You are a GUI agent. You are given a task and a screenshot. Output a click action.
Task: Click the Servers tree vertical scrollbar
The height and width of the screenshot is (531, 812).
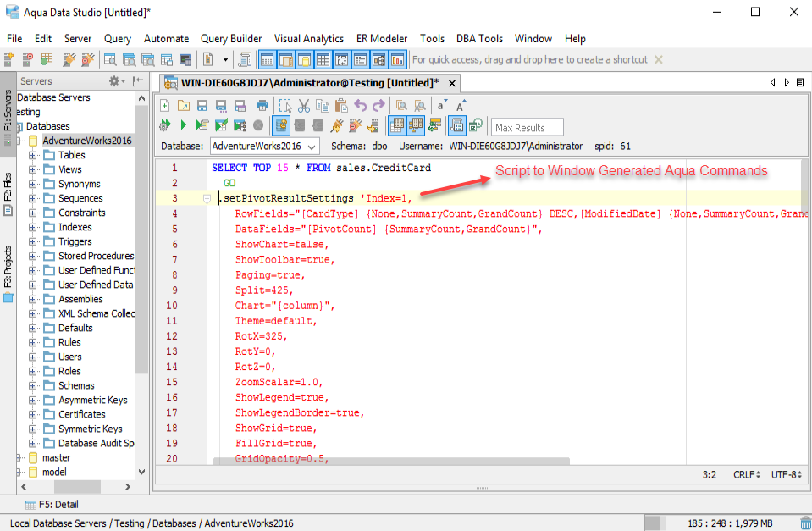coord(141,238)
